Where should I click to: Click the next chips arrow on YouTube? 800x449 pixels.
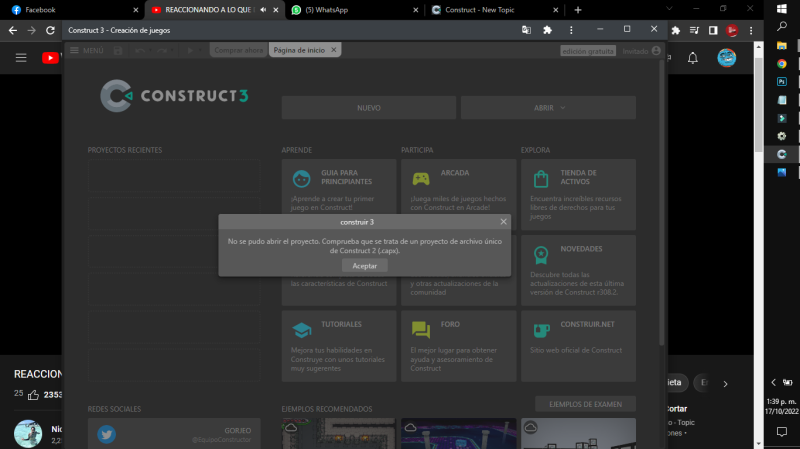(x=725, y=384)
